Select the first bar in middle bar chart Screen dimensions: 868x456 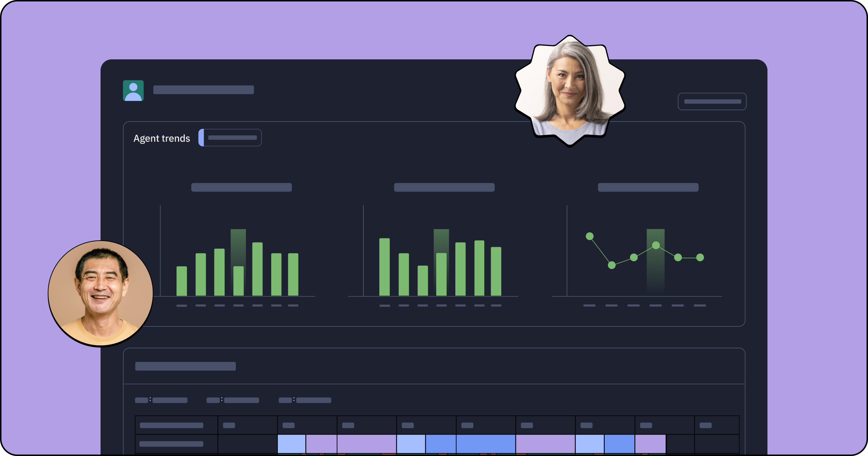[x=384, y=267]
